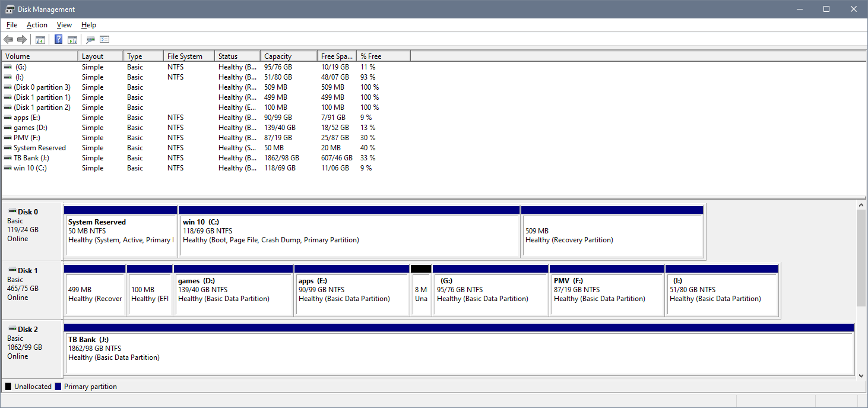Screen dimensions: 868x408
Task: Select the 509 MB Recovery Partition block
Action: (x=612, y=232)
